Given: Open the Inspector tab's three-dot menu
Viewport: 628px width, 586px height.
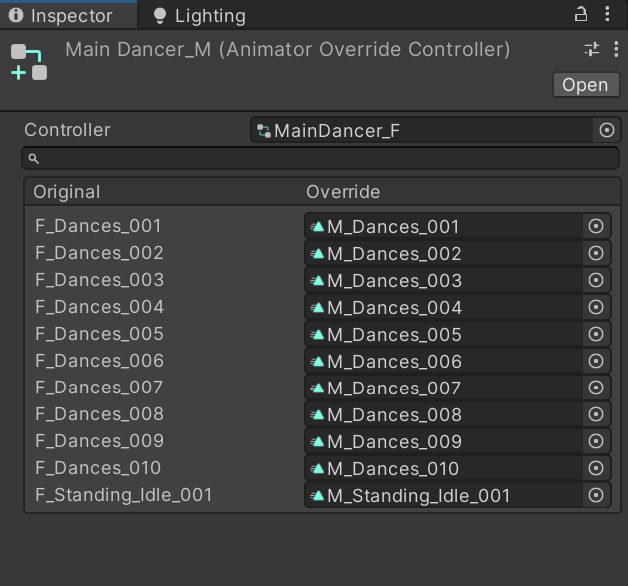Looking at the screenshot, I should pos(608,14).
